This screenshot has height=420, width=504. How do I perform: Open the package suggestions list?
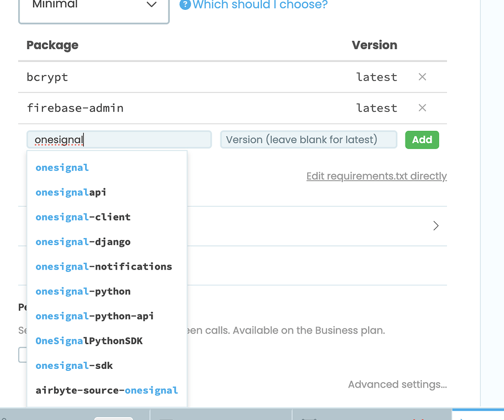(x=119, y=140)
